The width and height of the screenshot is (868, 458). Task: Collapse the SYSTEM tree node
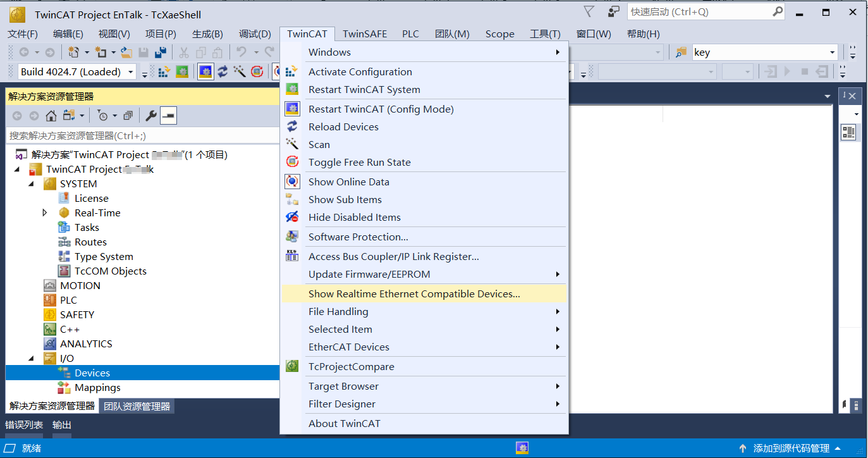coord(31,184)
